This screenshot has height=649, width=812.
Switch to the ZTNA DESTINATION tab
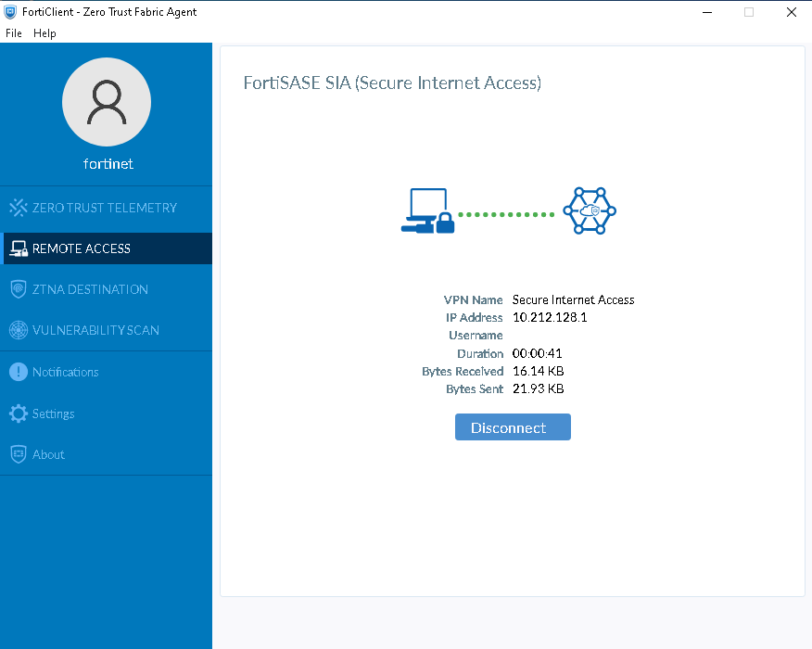[107, 289]
